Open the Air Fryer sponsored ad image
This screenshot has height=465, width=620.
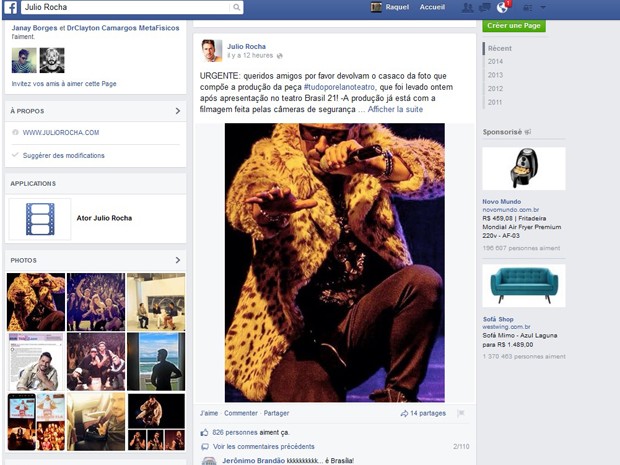coord(523,169)
